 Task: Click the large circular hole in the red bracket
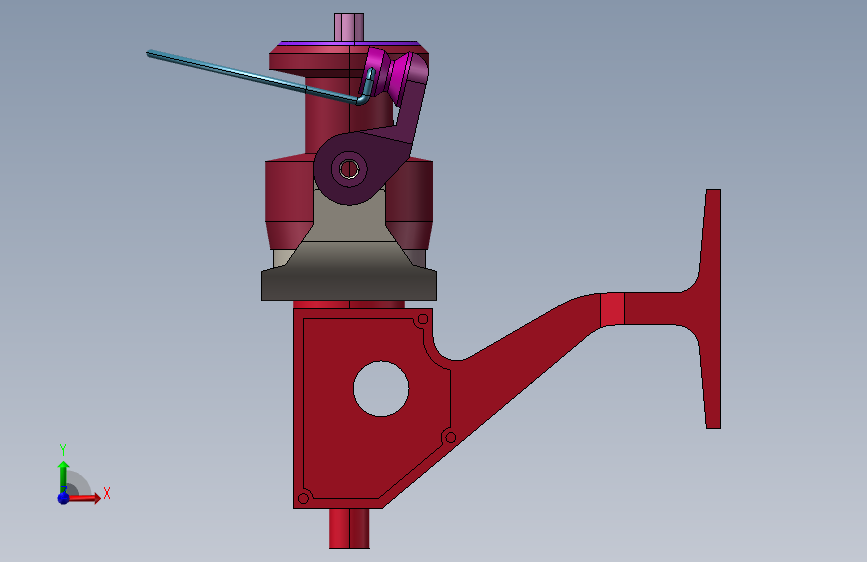click(381, 388)
